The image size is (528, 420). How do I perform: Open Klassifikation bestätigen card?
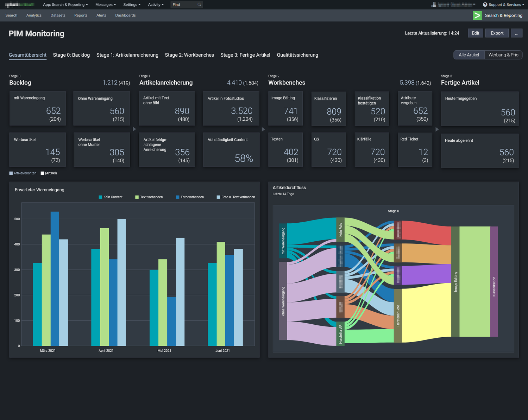pyautogui.click(x=372, y=108)
